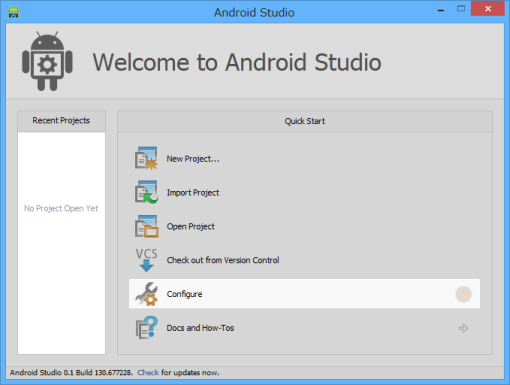Click the Open Project folder icon
This screenshot has width=510, height=385.
pos(146,226)
